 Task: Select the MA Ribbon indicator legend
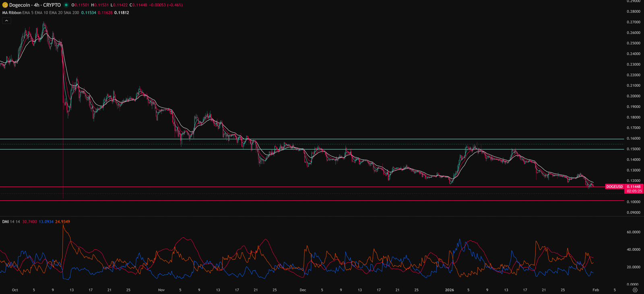click(x=12, y=13)
